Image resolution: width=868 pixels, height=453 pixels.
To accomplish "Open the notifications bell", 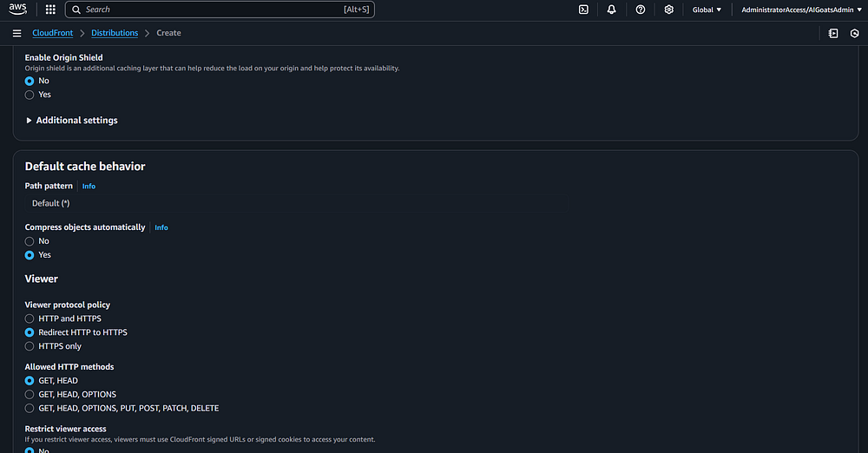I will pyautogui.click(x=612, y=10).
